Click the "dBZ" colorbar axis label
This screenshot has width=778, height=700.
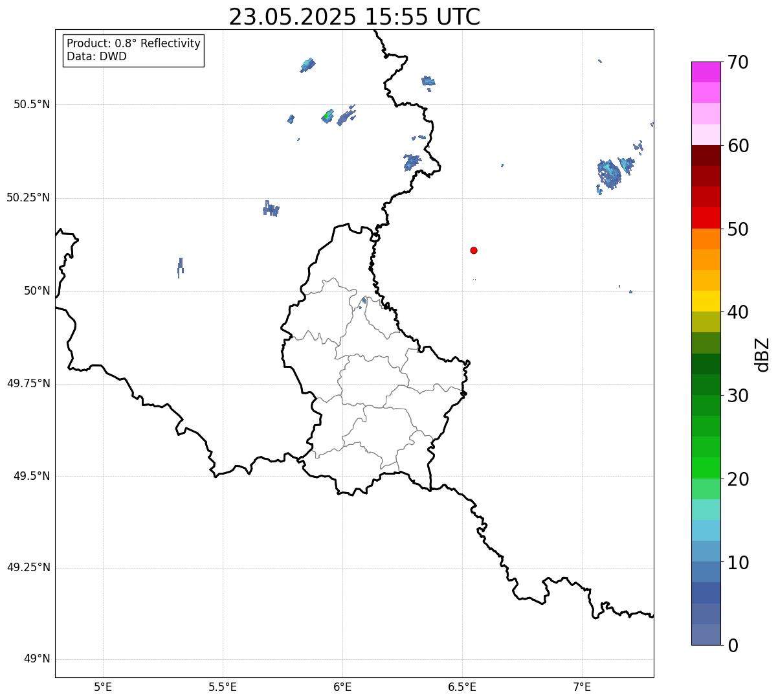762,354
